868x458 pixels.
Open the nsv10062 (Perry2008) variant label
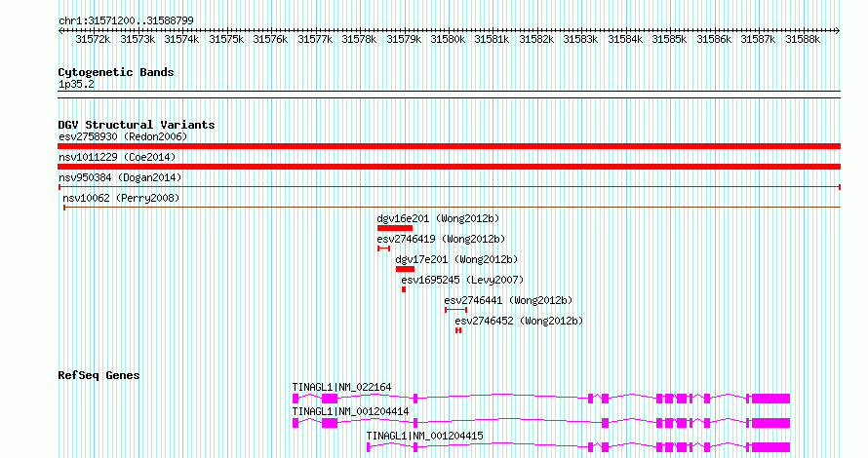[121, 198]
